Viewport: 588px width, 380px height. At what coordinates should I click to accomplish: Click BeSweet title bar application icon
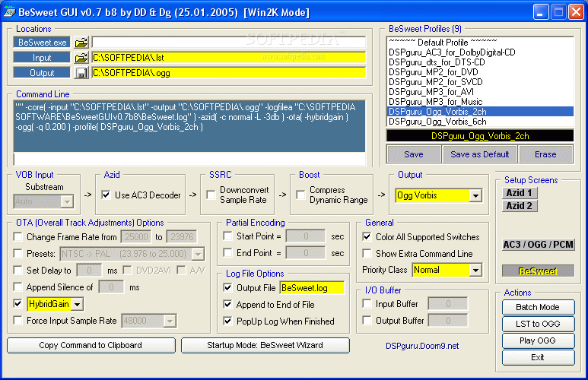click(9, 12)
